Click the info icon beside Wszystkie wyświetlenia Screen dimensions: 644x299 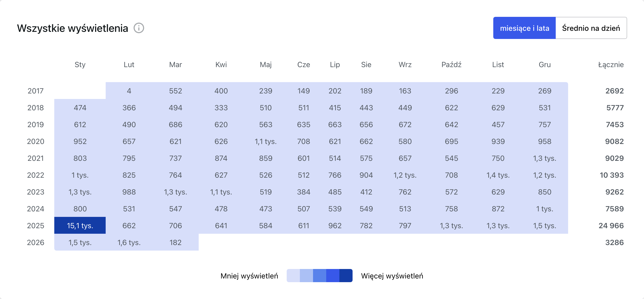coord(139,28)
